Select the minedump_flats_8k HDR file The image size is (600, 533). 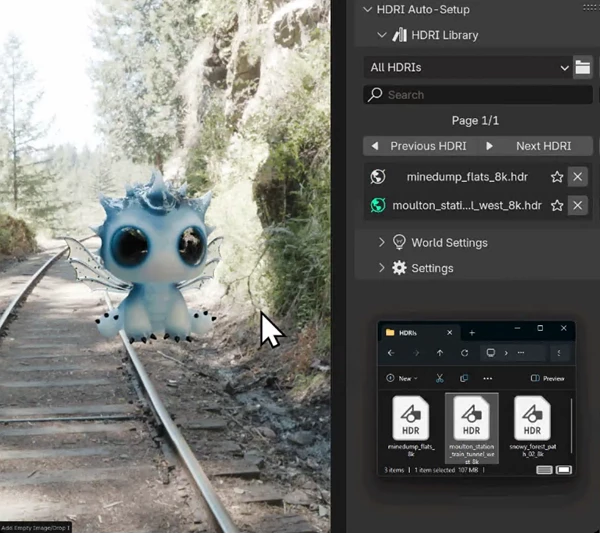(411, 427)
